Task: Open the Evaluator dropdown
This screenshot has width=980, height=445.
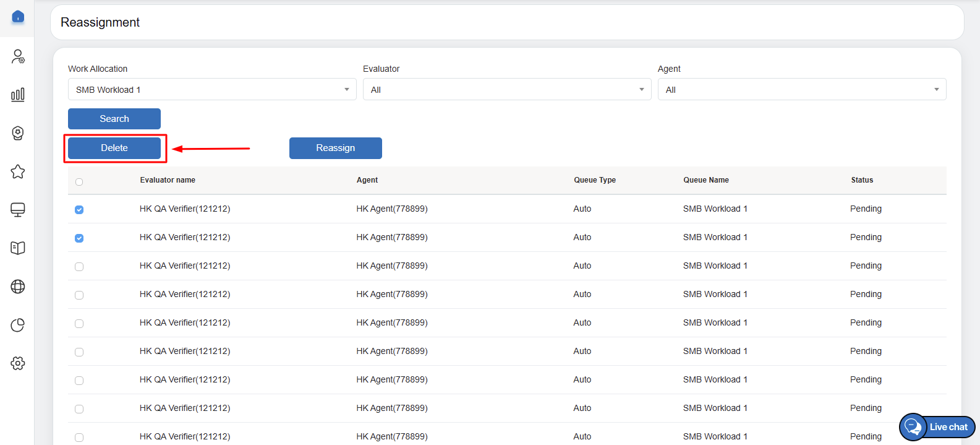Action: point(506,90)
